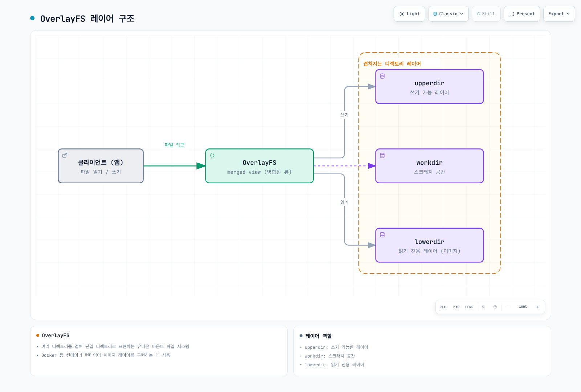Open the Classic style dropdown
The width and height of the screenshot is (581, 392).
click(448, 14)
